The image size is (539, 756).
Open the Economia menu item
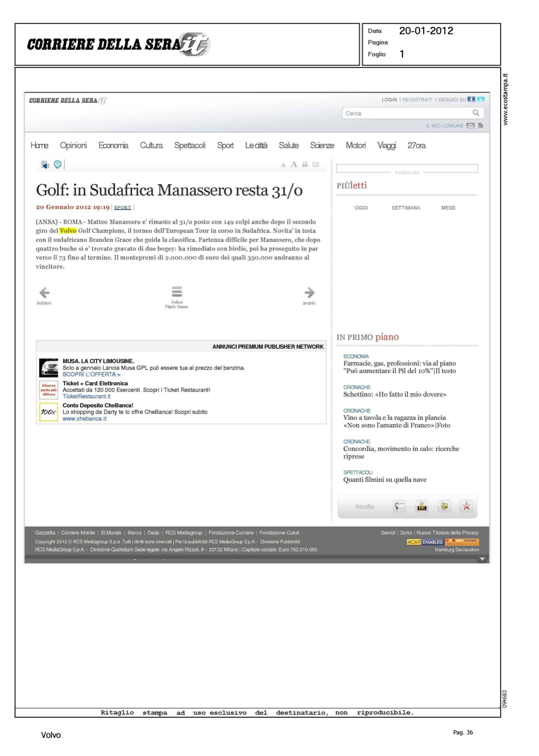coord(113,145)
